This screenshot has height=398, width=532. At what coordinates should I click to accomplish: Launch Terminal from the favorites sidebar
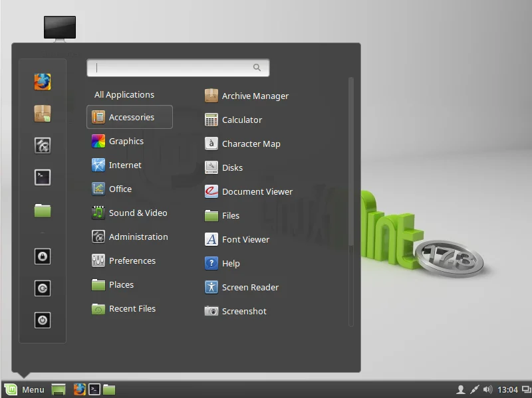point(43,177)
